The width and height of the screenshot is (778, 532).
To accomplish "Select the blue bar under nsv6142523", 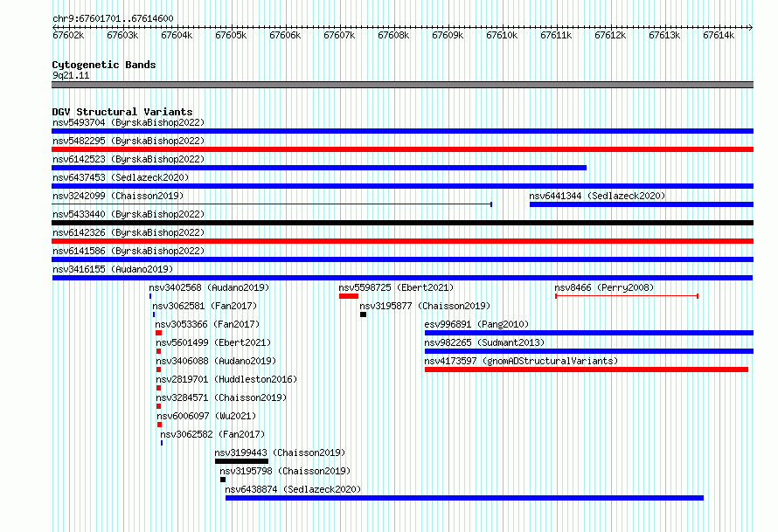I will coord(319,168).
